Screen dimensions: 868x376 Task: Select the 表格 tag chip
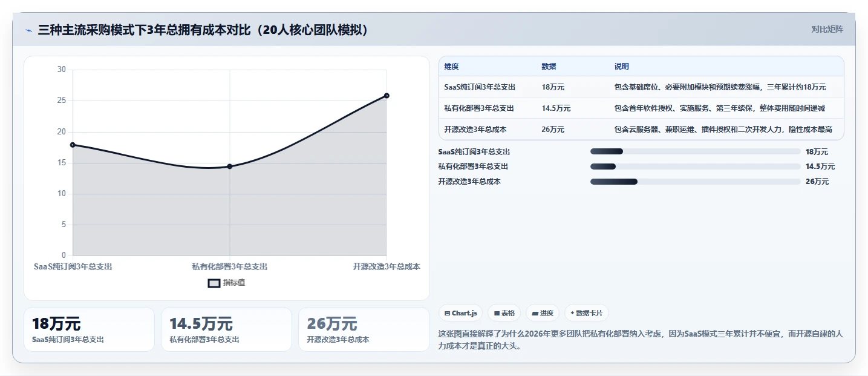[x=504, y=313]
